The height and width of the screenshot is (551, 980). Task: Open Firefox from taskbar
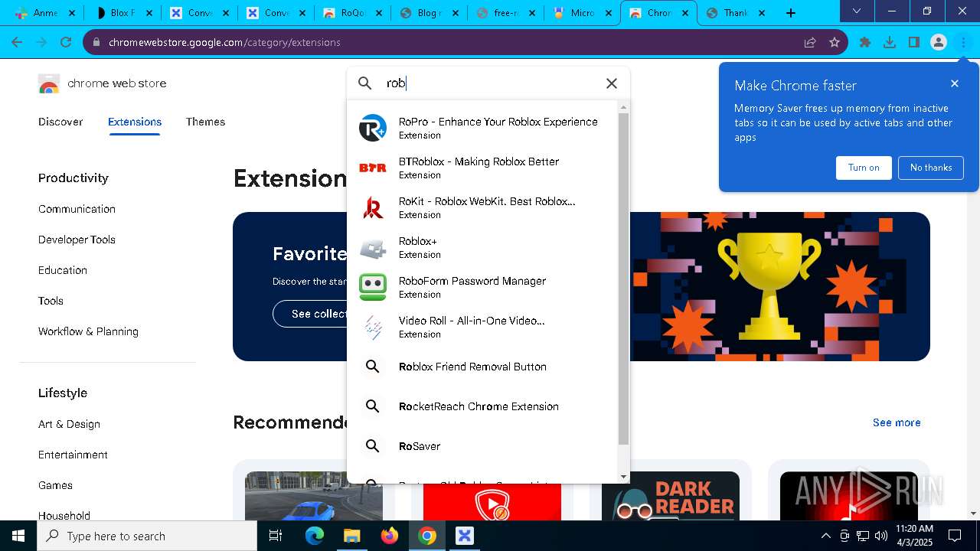click(389, 536)
